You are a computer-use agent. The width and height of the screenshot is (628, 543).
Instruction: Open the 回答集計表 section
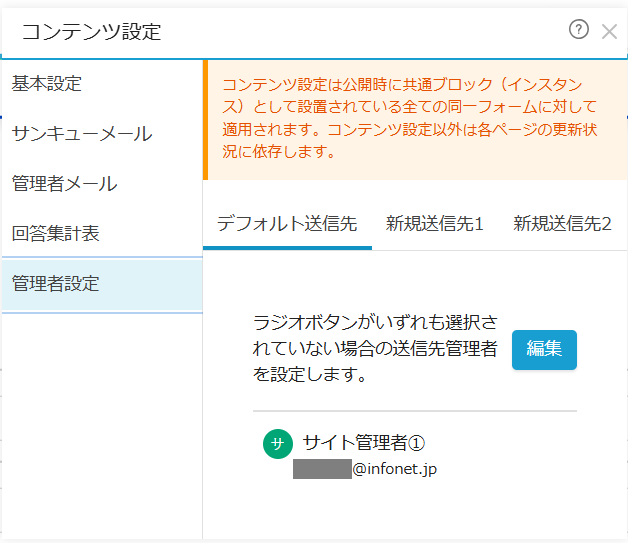pos(56,233)
